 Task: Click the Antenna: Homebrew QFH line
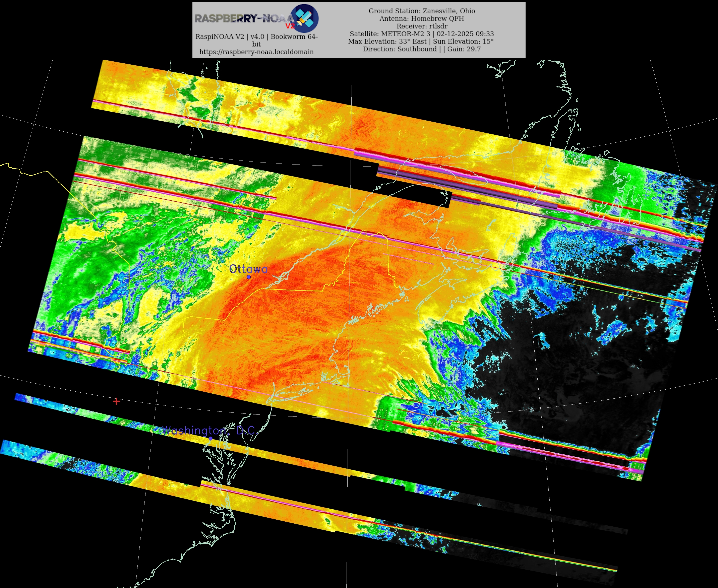pyautogui.click(x=422, y=19)
